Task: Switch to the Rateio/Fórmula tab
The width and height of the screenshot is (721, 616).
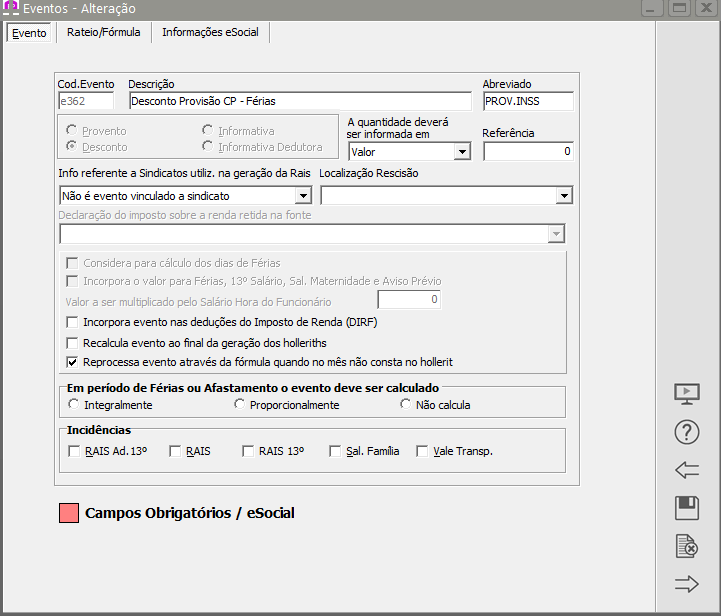Action: [x=103, y=32]
